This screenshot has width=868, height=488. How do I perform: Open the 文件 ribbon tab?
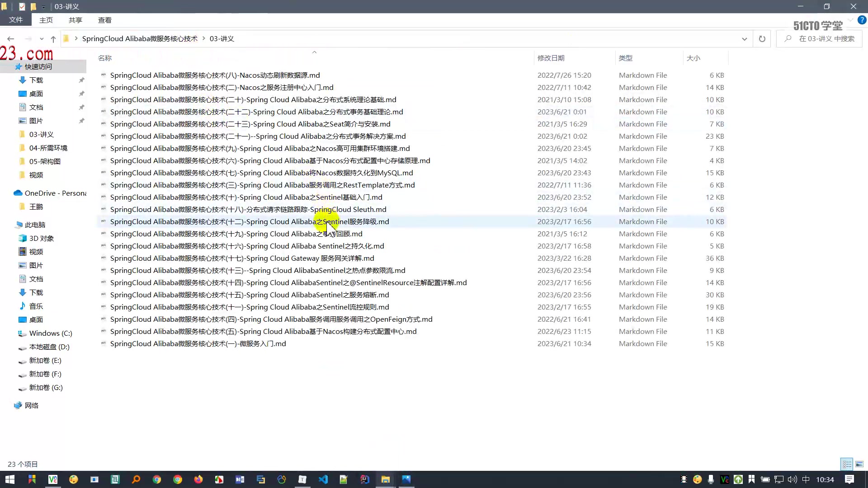(x=16, y=20)
